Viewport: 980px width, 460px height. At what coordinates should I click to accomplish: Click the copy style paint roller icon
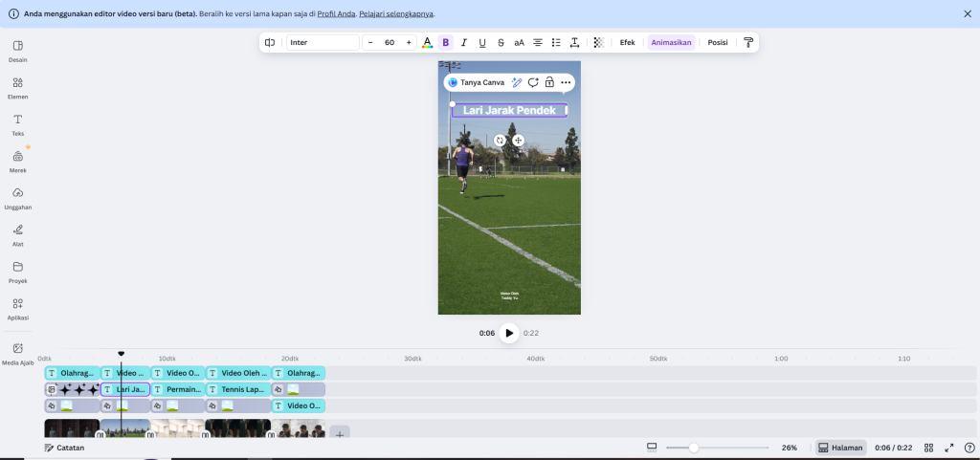pos(748,42)
